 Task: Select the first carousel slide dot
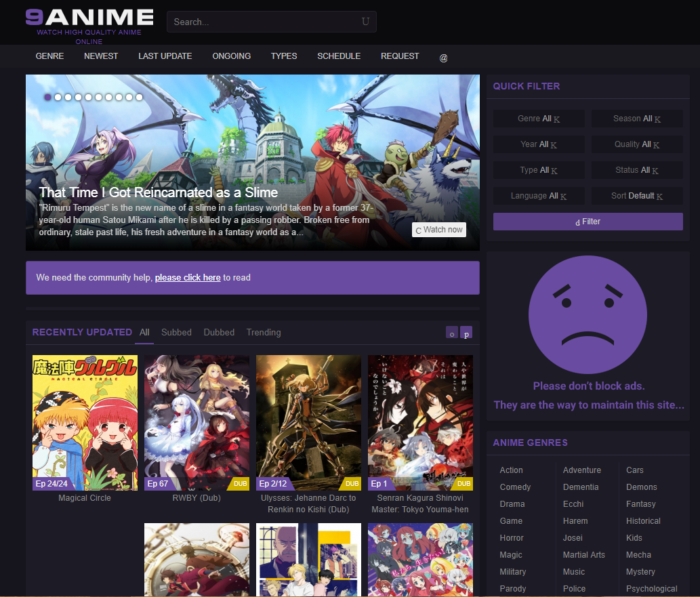[x=47, y=97]
